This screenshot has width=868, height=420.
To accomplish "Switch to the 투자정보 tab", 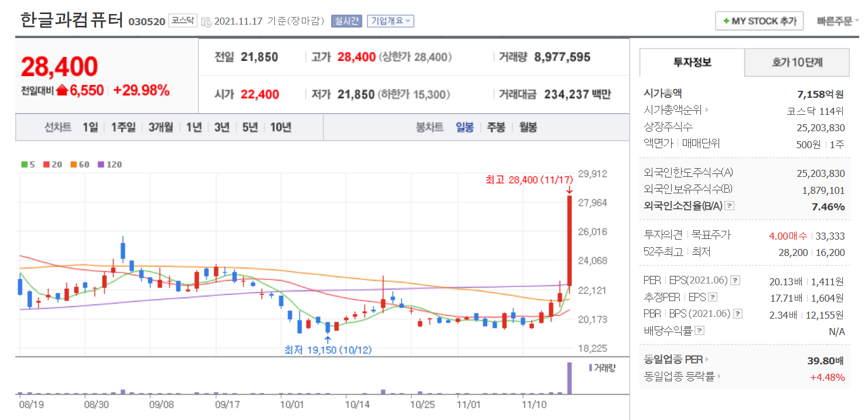I will 692,63.
